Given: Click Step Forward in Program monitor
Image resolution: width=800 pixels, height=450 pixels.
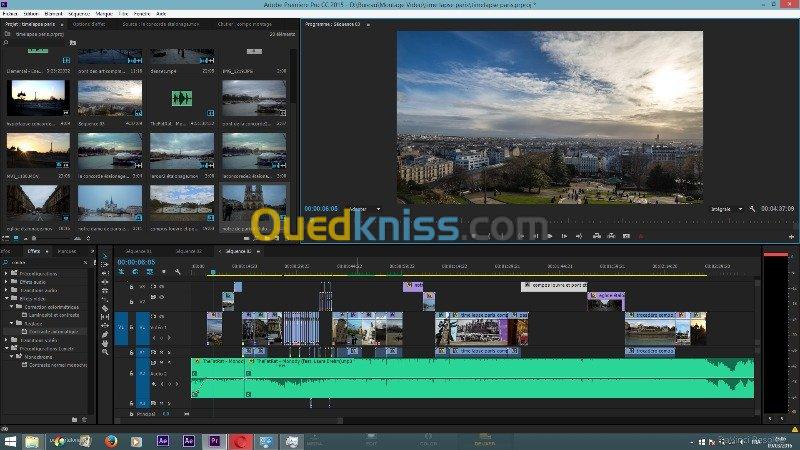Looking at the screenshot, I should click(x=564, y=236).
